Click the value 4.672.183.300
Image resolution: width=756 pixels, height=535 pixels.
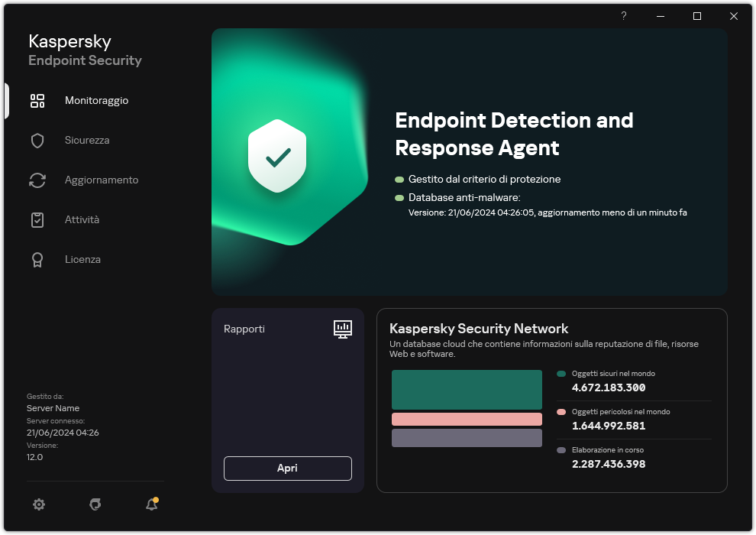coord(609,387)
